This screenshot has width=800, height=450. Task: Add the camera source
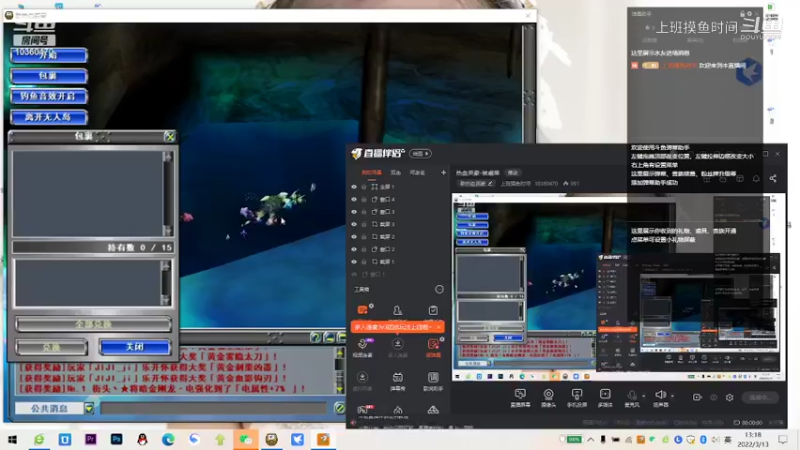pos(548,397)
